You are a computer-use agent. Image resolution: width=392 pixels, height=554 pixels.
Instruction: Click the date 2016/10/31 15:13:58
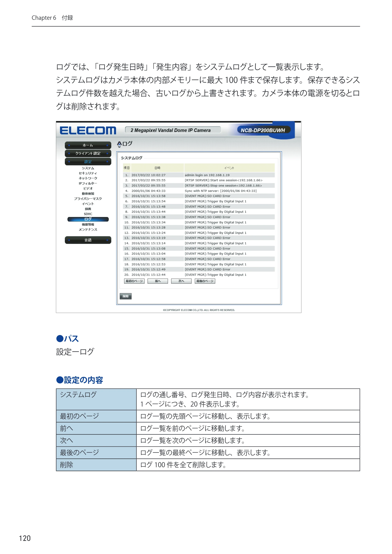(x=148, y=196)
